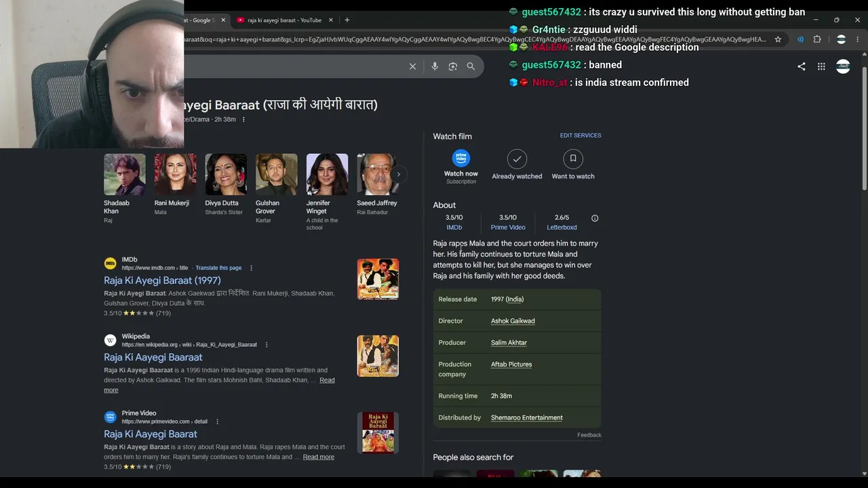Click the Prime Video Watch now icon
This screenshot has width=868, height=488.
pyautogui.click(x=461, y=159)
